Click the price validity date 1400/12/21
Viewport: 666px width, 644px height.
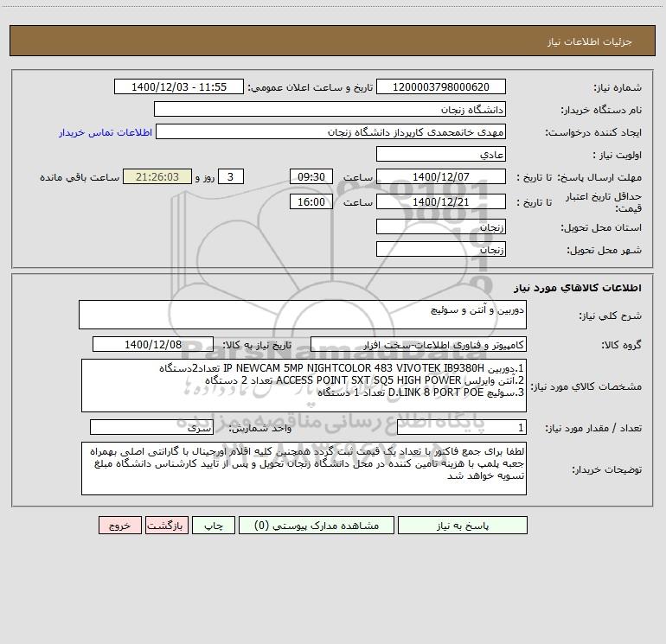click(x=441, y=201)
